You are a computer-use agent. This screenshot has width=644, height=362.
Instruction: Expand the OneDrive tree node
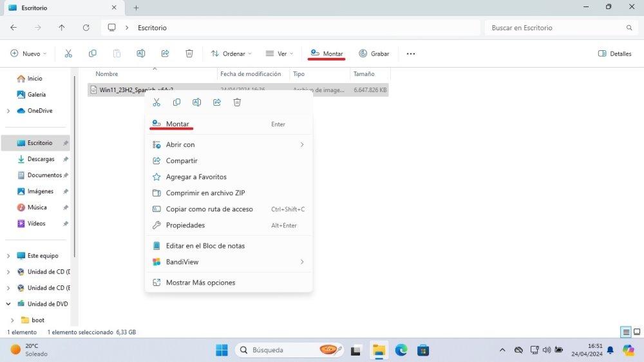click(x=8, y=111)
